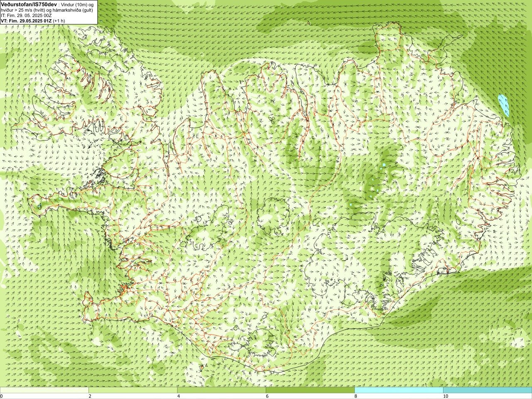
Task: Click the legend label '2'
Action: (x=90, y=396)
